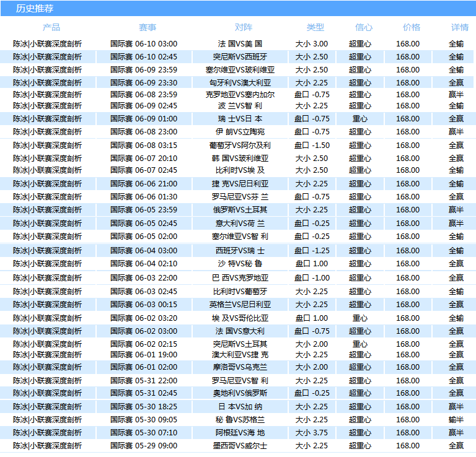Select the match 英格兰VS尼日利亚
The height and width of the screenshot is (457, 476).
click(x=240, y=305)
